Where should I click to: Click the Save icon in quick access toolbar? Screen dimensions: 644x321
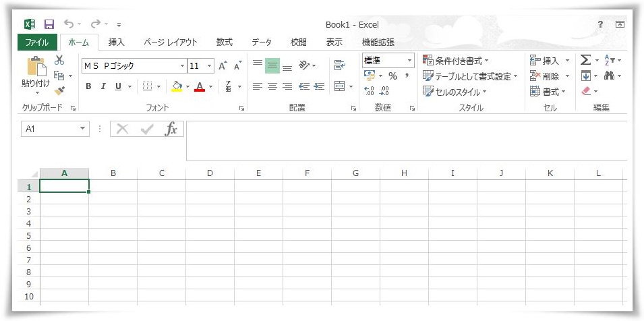(49, 24)
